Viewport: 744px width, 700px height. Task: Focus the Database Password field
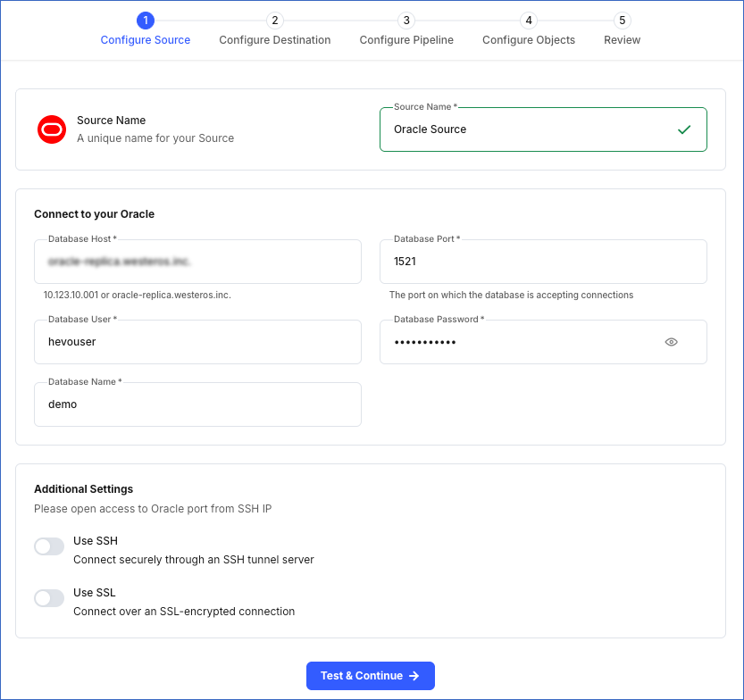543,342
